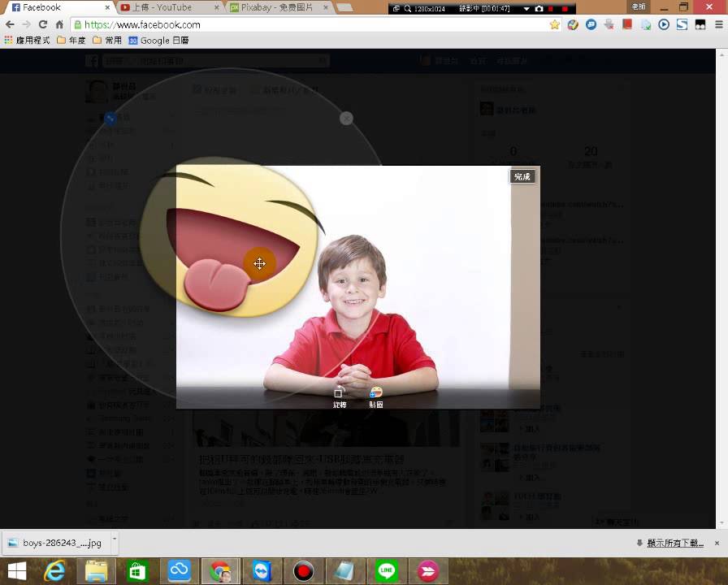Click the add sticker icon labeled 貼圖
The image size is (728, 585).
376,397
